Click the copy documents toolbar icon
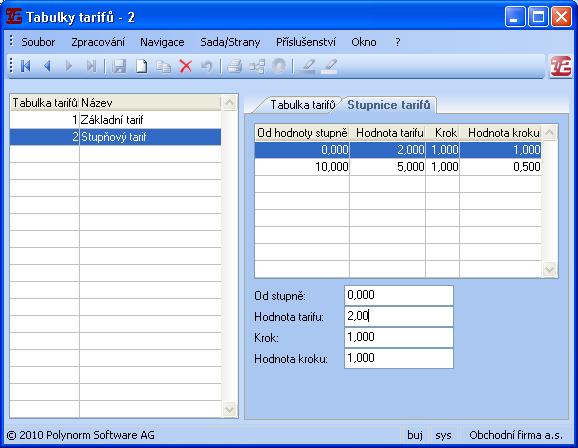The height and width of the screenshot is (448, 578). click(163, 66)
